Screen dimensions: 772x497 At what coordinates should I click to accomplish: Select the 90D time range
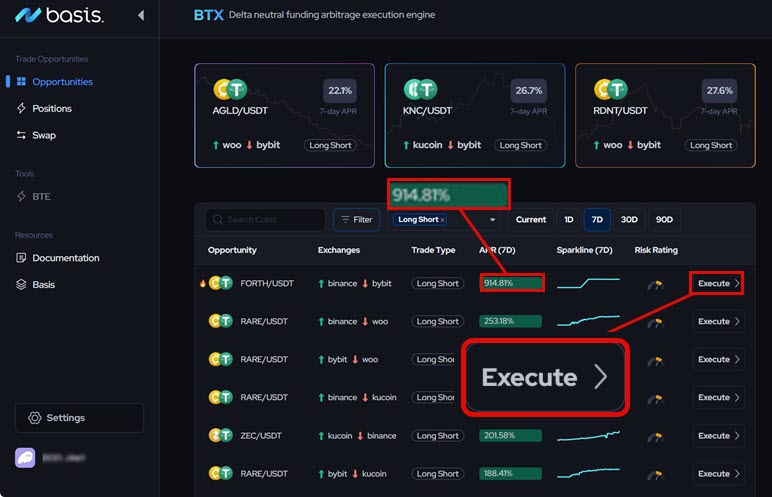[664, 220]
